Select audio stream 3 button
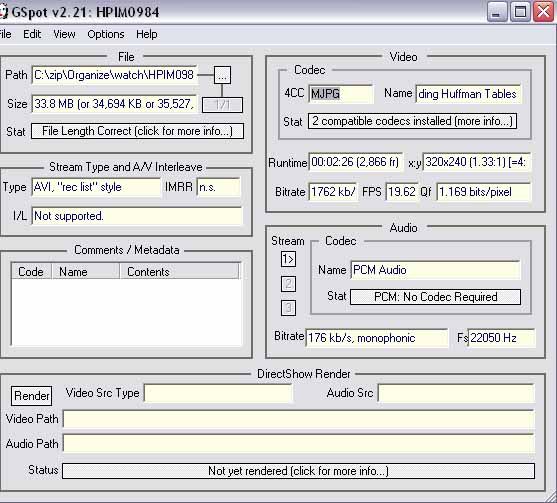Viewport: 557px width, 503px height. pos(288,308)
